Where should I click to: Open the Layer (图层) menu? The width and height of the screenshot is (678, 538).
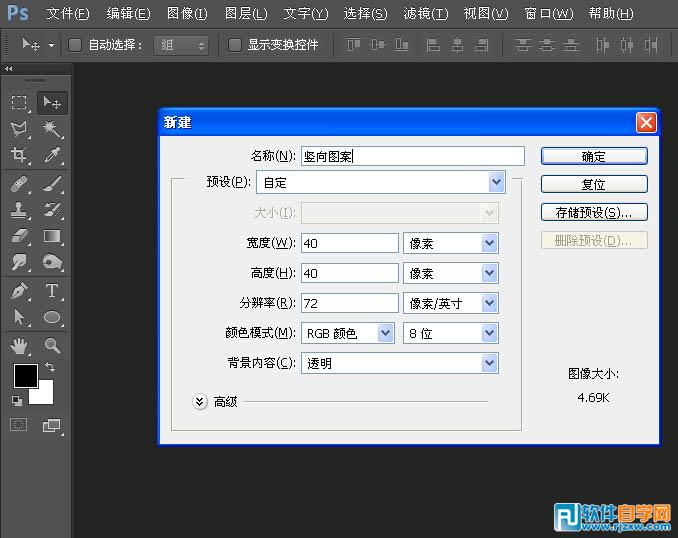tap(246, 13)
